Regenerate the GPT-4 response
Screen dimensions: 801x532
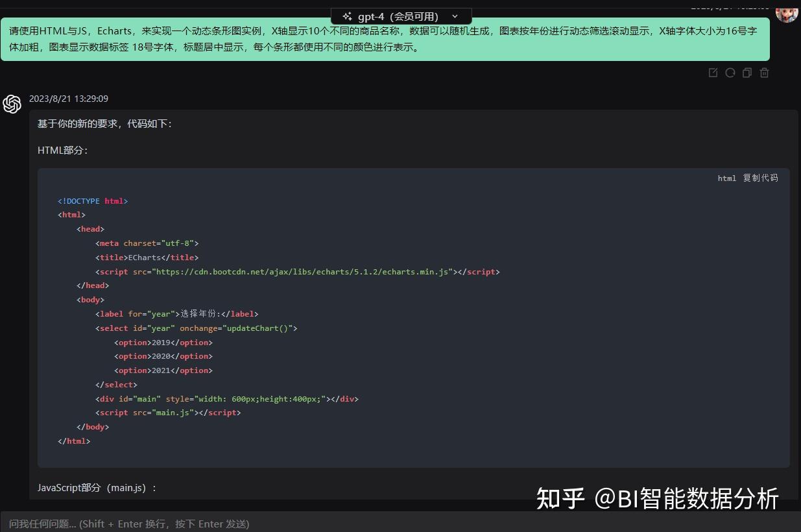tap(730, 73)
